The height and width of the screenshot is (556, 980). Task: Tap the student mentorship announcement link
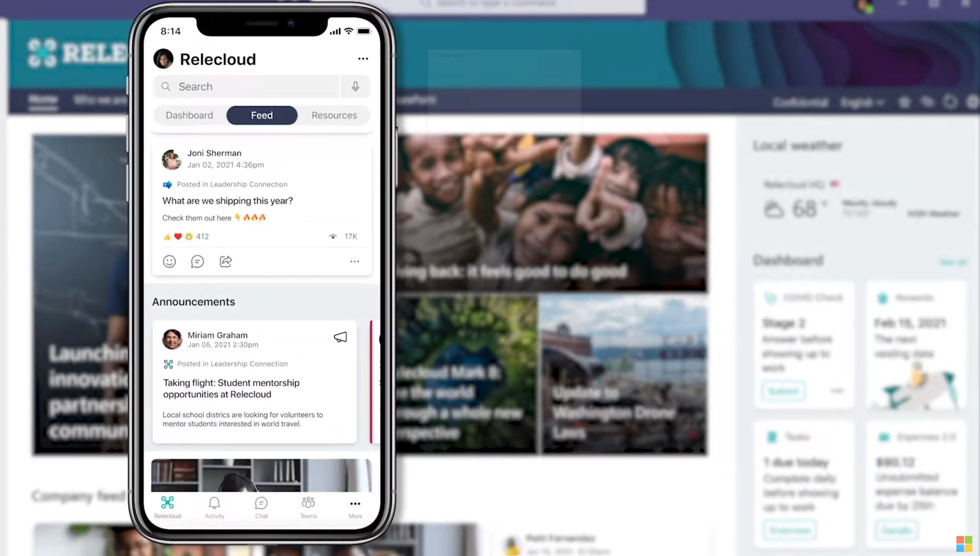(x=231, y=389)
